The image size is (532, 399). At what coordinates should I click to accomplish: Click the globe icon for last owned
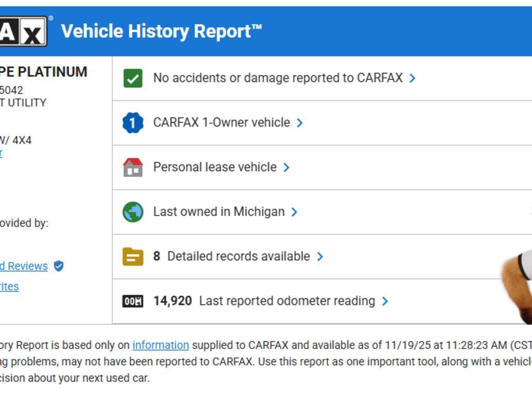tap(133, 212)
